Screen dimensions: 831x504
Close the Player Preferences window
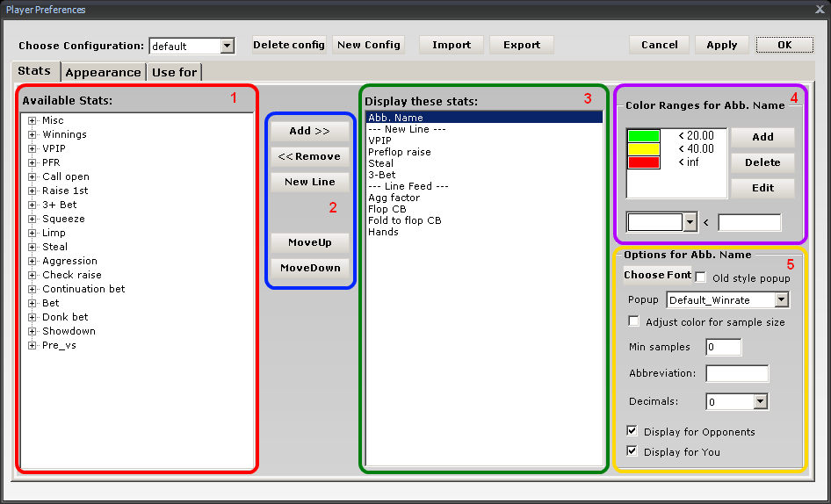820,10
